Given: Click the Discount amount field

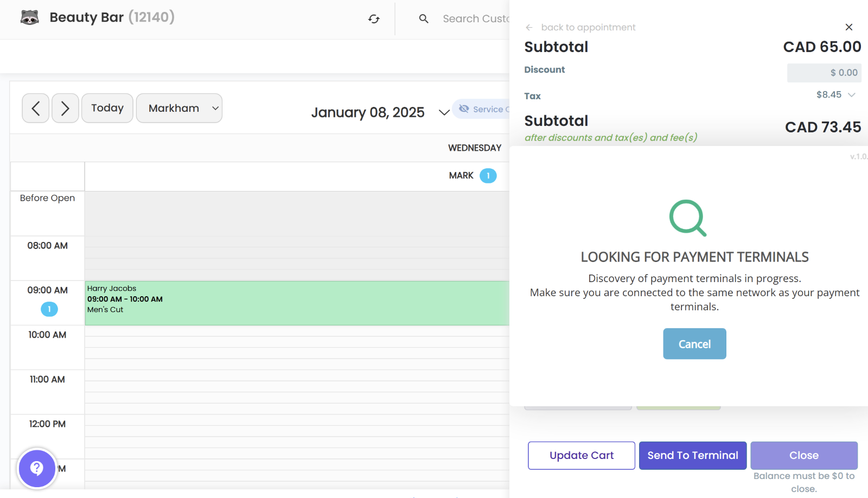Looking at the screenshot, I should coord(824,73).
